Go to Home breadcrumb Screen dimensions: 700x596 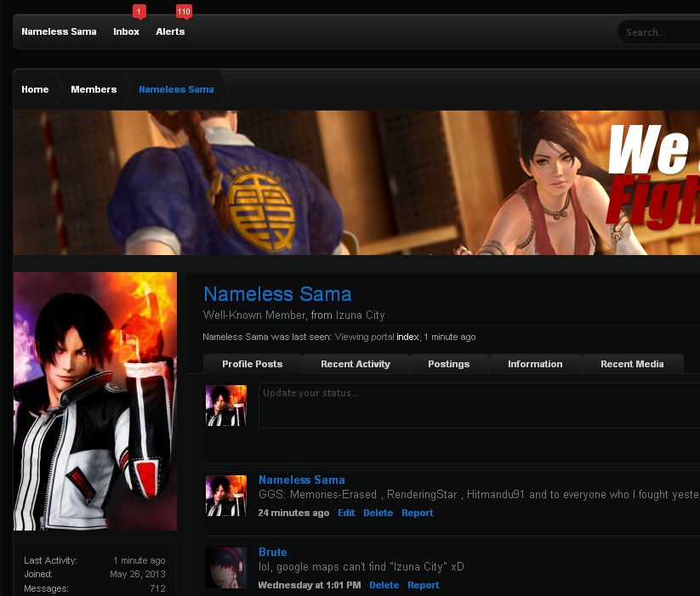point(35,89)
